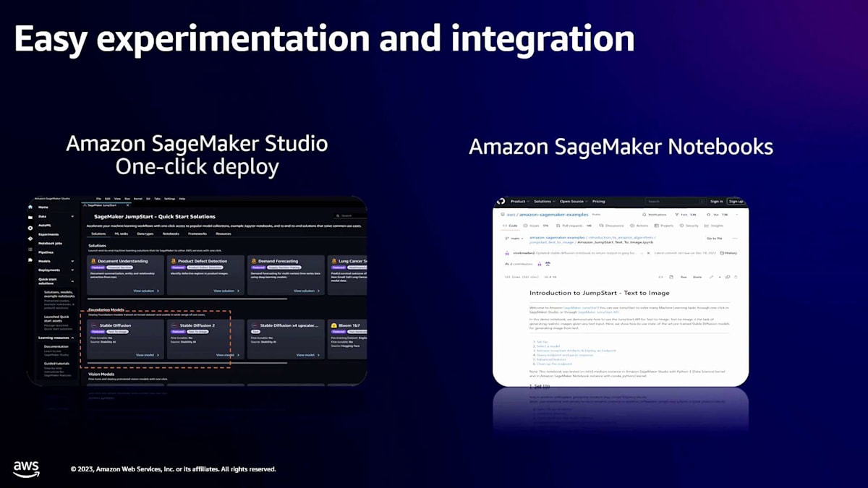Open the extensions puzzle icon in Studio rail
This screenshot has height=488, width=868.
(x=30, y=260)
